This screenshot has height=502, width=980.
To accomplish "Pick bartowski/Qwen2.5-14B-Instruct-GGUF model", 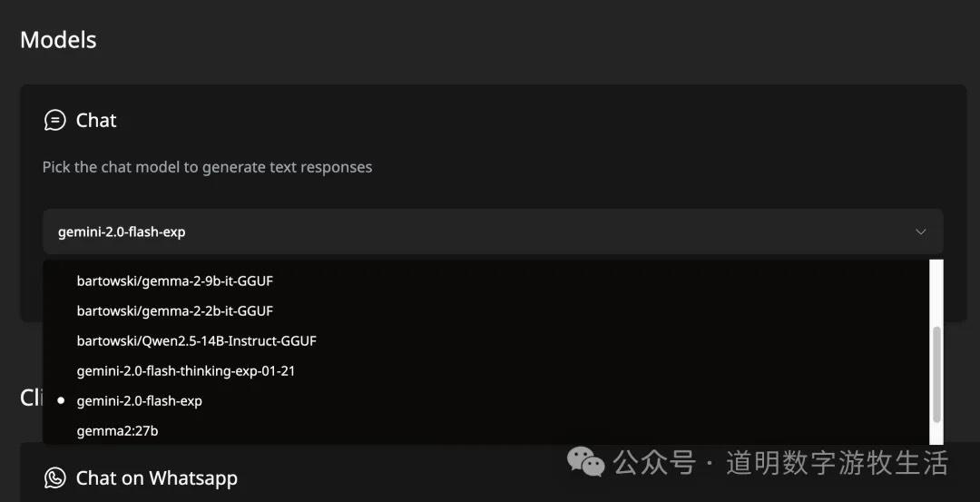I will (196, 340).
